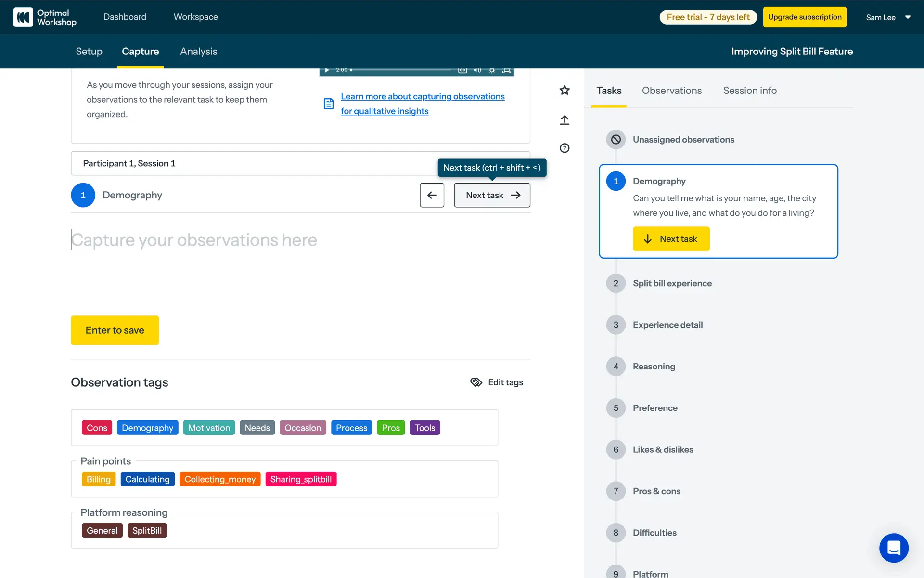Open the help question mark icon
924x578 pixels.
tap(565, 148)
